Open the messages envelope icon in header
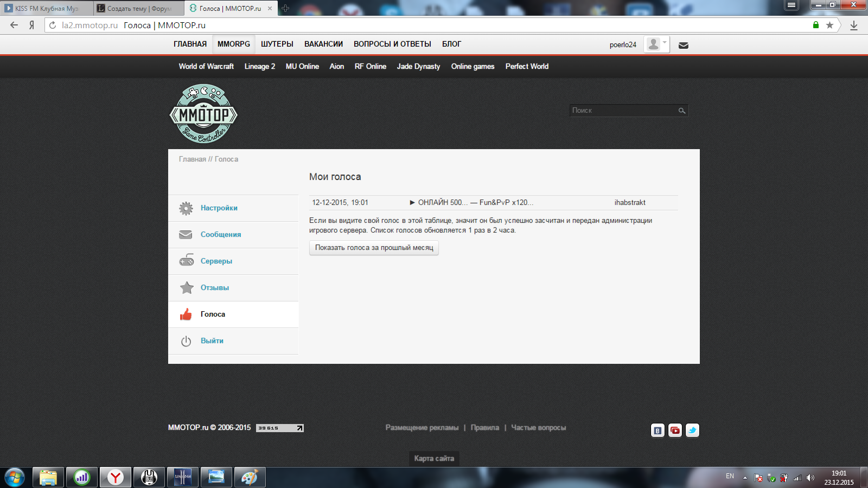868x488 pixels. pyautogui.click(x=684, y=46)
